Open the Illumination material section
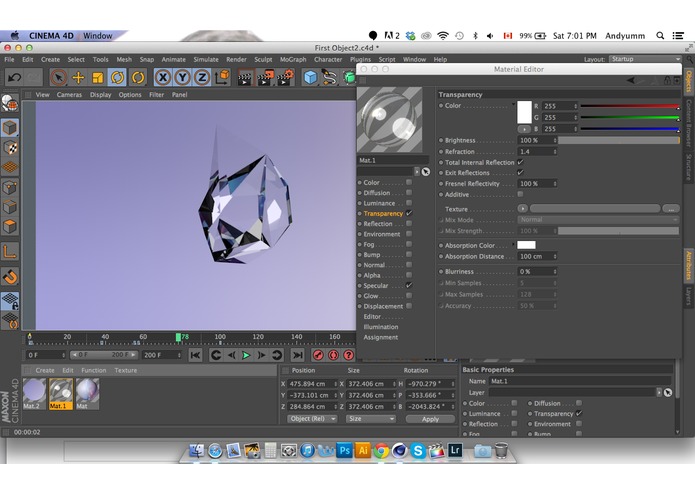Image resolution: width=695 pixels, height=494 pixels. (381, 327)
